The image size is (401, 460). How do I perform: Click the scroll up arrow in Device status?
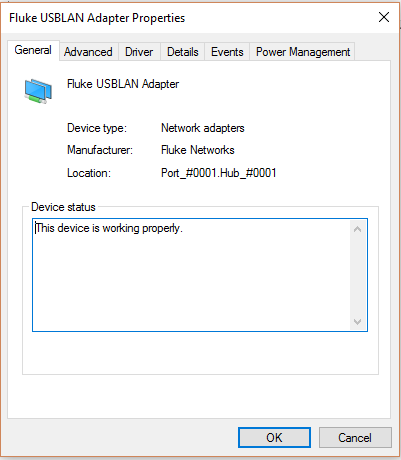click(358, 229)
